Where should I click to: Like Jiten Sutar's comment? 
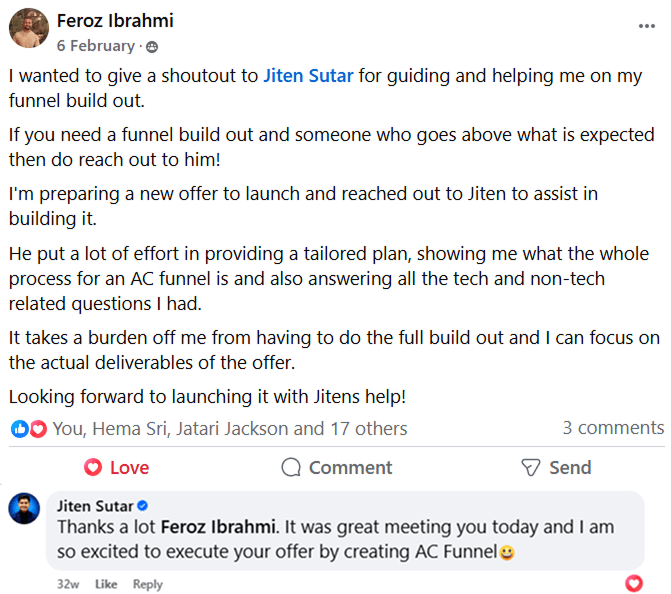tap(105, 584)
